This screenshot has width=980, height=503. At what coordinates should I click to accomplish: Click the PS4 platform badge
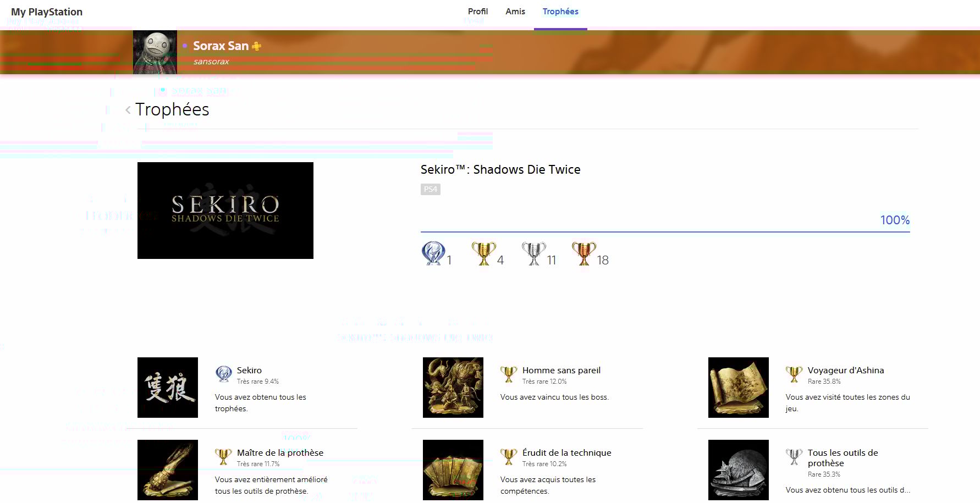tap(431, 189)
